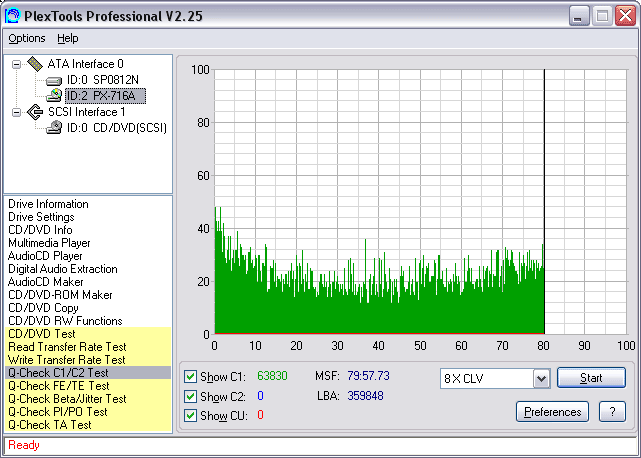Toggle the Show CU checkbox
Viewport: 641px width, 458px height.
190,415
